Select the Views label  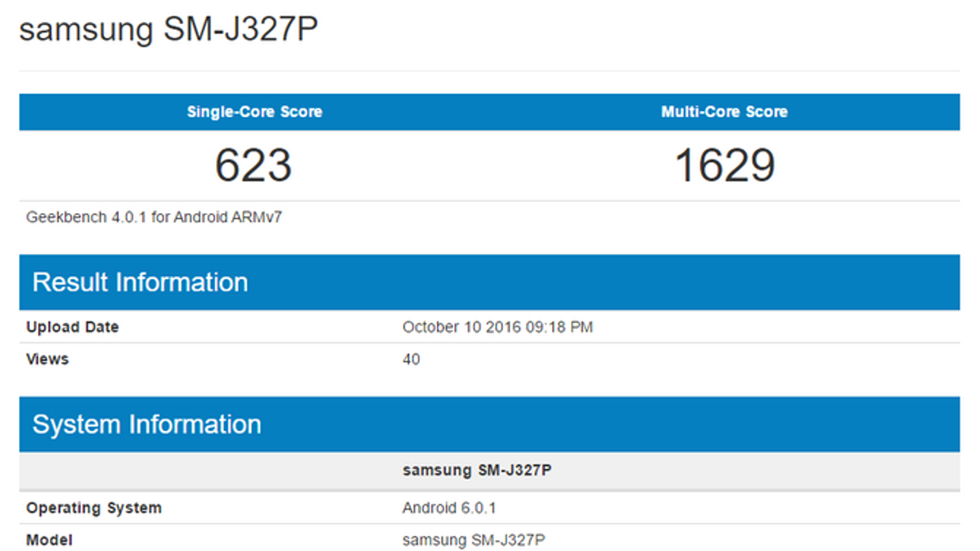[x=47, y=359]
